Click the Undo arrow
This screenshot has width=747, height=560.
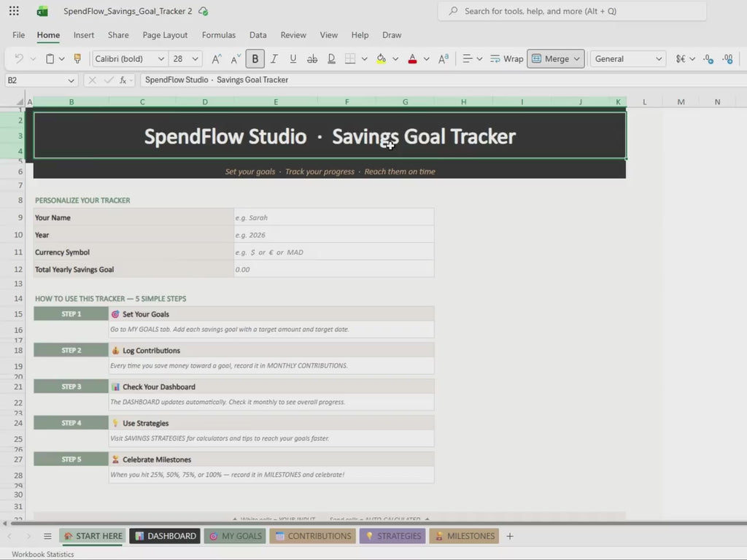18,58
